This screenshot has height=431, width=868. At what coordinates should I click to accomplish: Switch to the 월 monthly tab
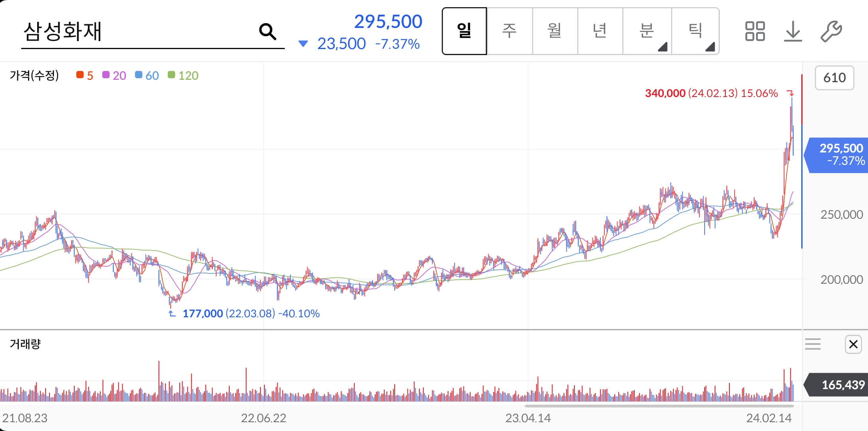pyautogui.click(x=554, y=31)
